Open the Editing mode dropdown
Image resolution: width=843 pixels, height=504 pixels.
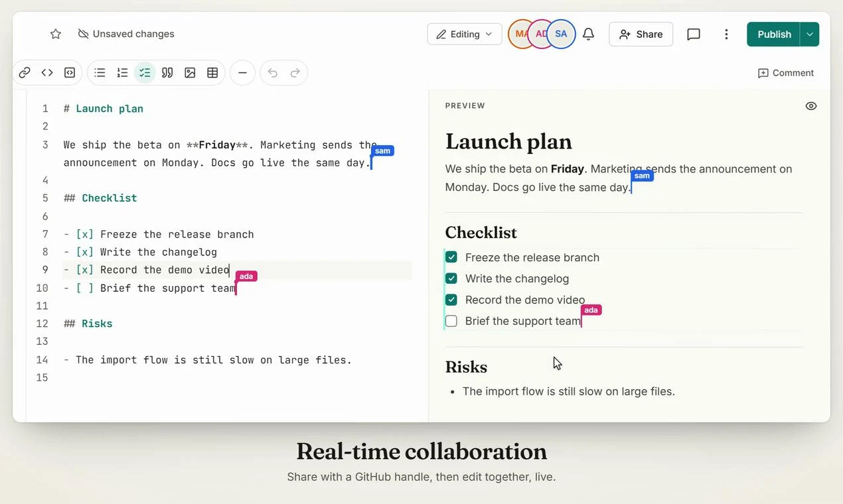465,34
